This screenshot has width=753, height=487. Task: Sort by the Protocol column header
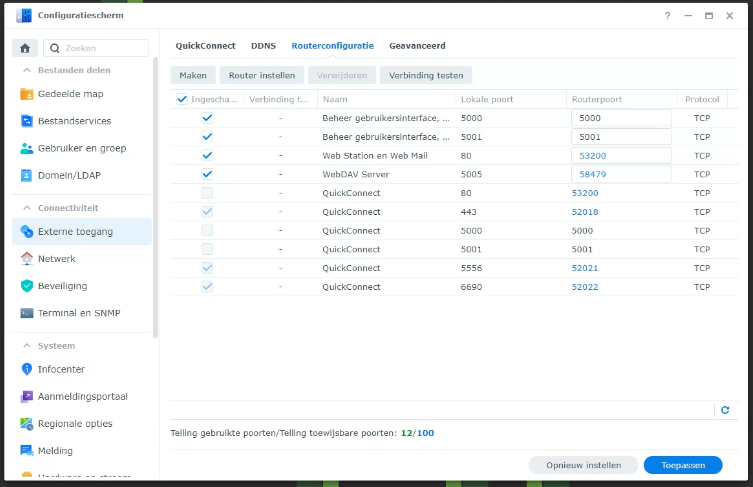[702, 99]
